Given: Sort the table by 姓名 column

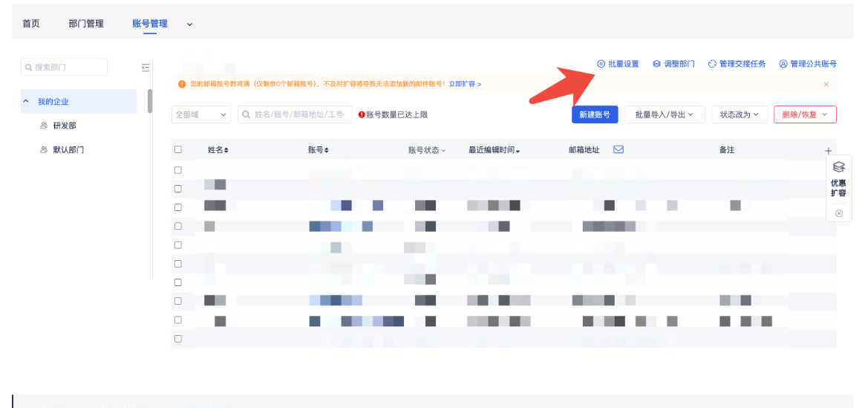Looking at the screenshot, I should pyautogui.click(x=218, y=150).
